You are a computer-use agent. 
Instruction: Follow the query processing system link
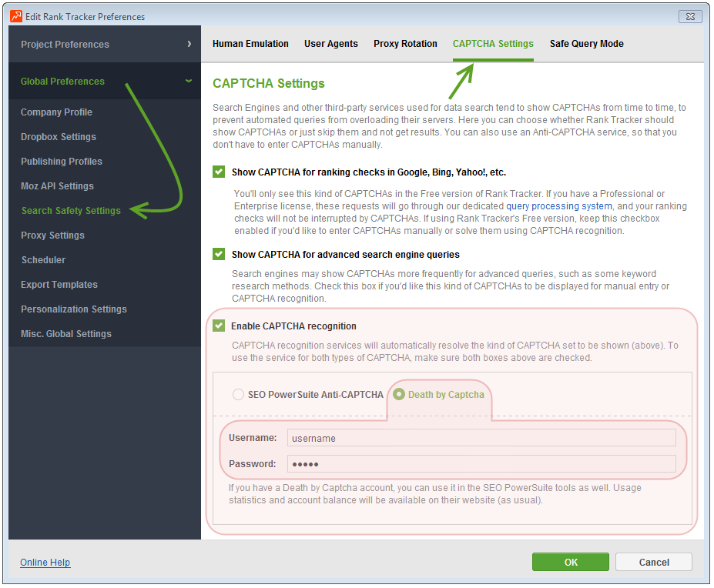(559, 205)
